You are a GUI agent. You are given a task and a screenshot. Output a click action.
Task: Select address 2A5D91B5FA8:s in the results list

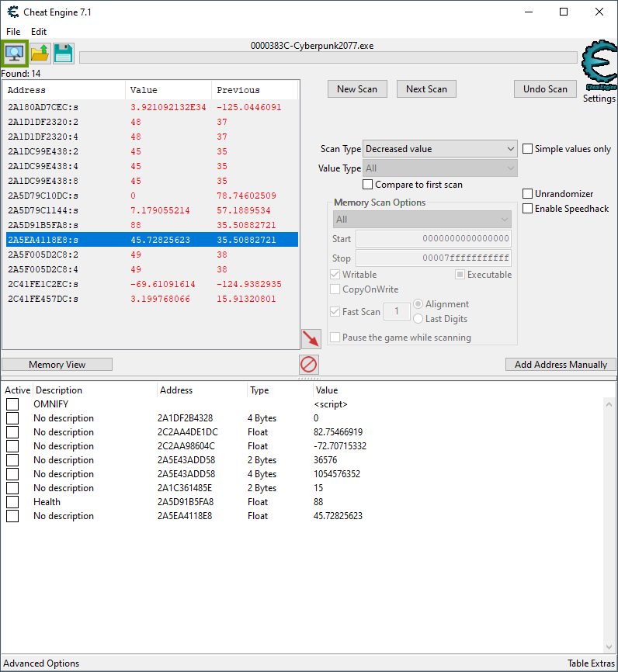click(43, 226)
